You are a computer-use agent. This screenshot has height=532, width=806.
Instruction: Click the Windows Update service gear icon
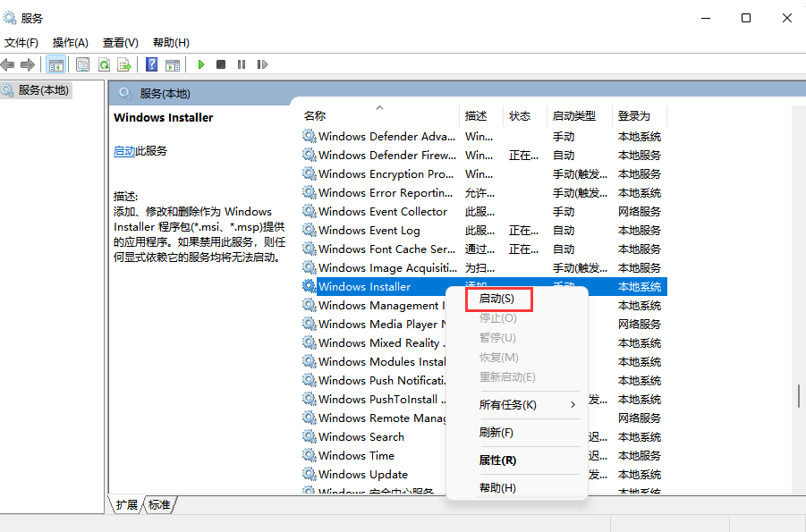click(x=310, y=474)
